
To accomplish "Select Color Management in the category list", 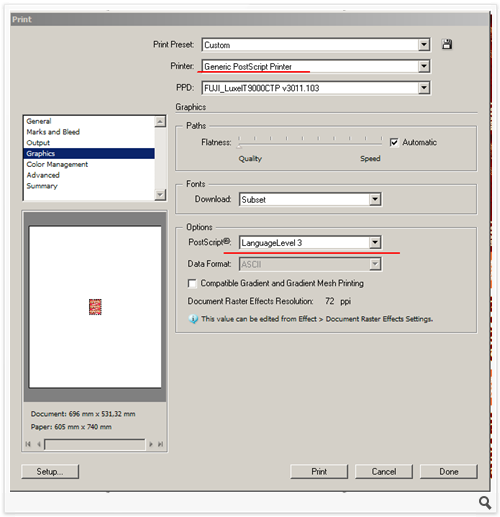I will [x=57, y=164].
